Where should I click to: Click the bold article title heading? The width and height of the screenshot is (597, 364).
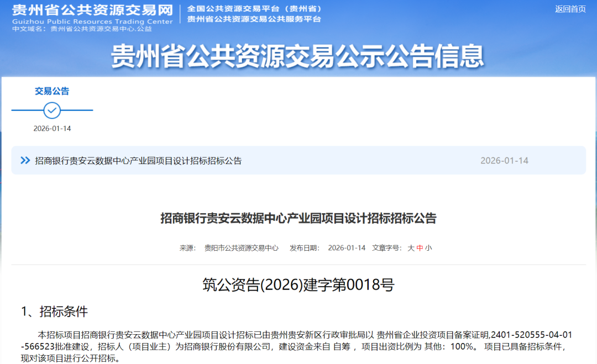click(298, 218)
